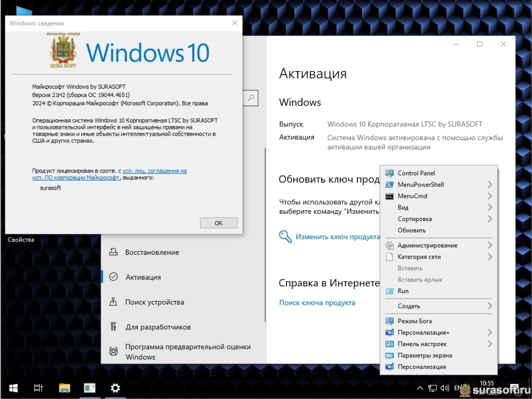
Task: Click the Восстановление sidebar icon
Action: click(113, 252)
